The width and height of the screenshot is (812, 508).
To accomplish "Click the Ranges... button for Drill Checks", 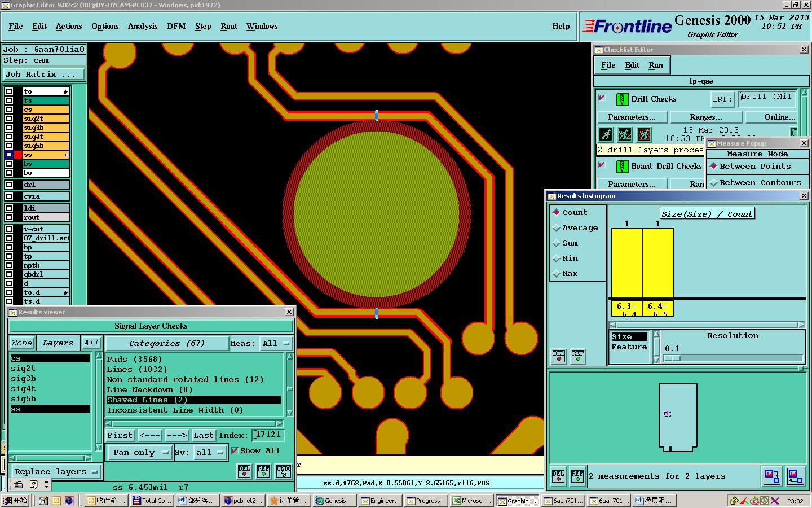I will pos(705,117).
